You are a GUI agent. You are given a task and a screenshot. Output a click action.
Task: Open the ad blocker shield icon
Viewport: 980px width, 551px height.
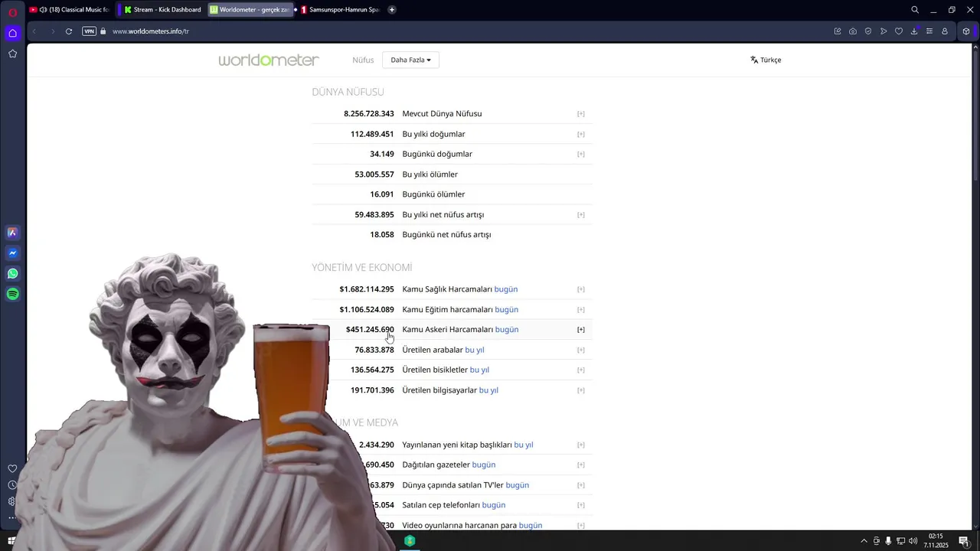[868, 31]
